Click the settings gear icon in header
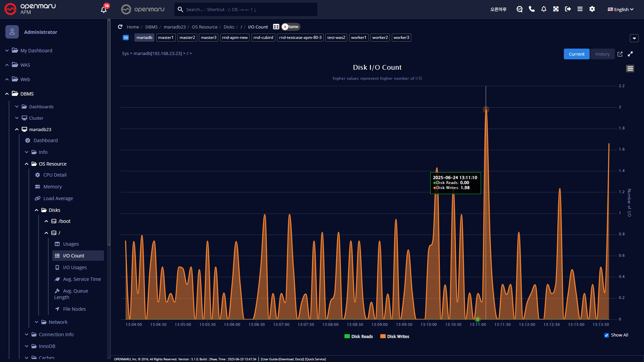 pos(592,9)
